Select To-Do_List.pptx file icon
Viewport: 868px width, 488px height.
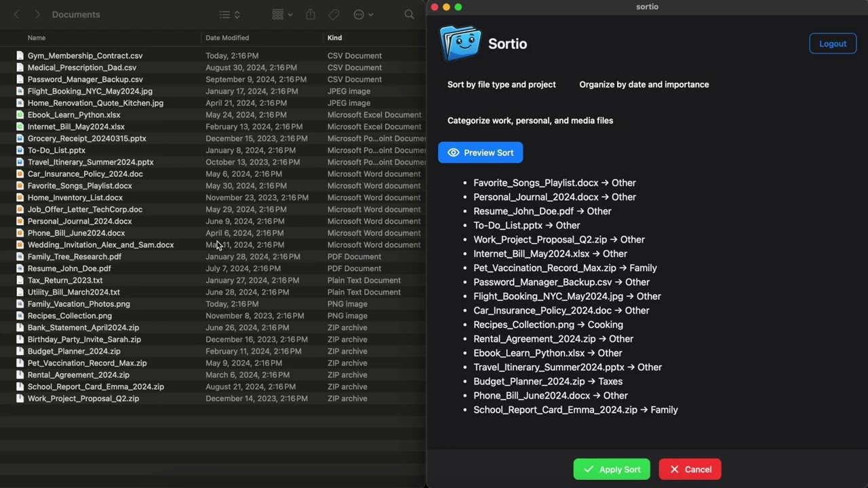pos(20,150)
